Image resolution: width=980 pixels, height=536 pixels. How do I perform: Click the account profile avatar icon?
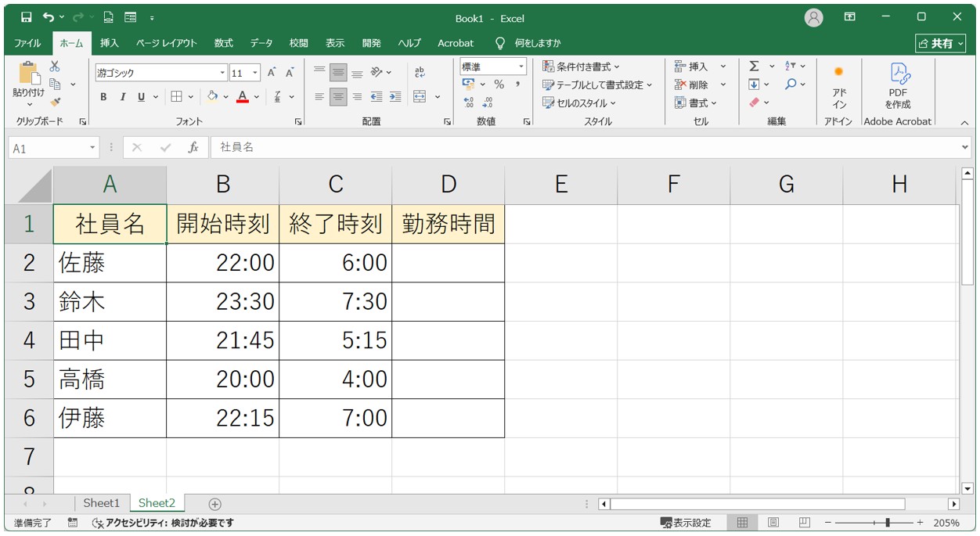click(x=814, y=17)
